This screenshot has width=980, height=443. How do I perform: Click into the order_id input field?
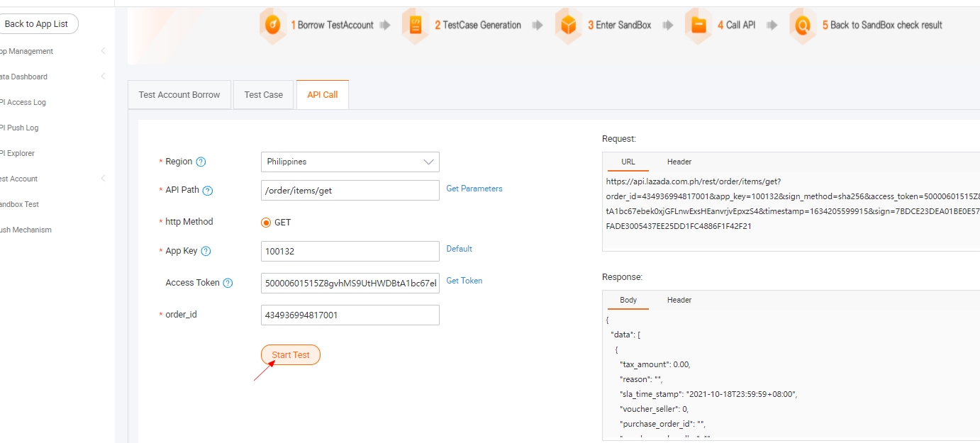350,315
